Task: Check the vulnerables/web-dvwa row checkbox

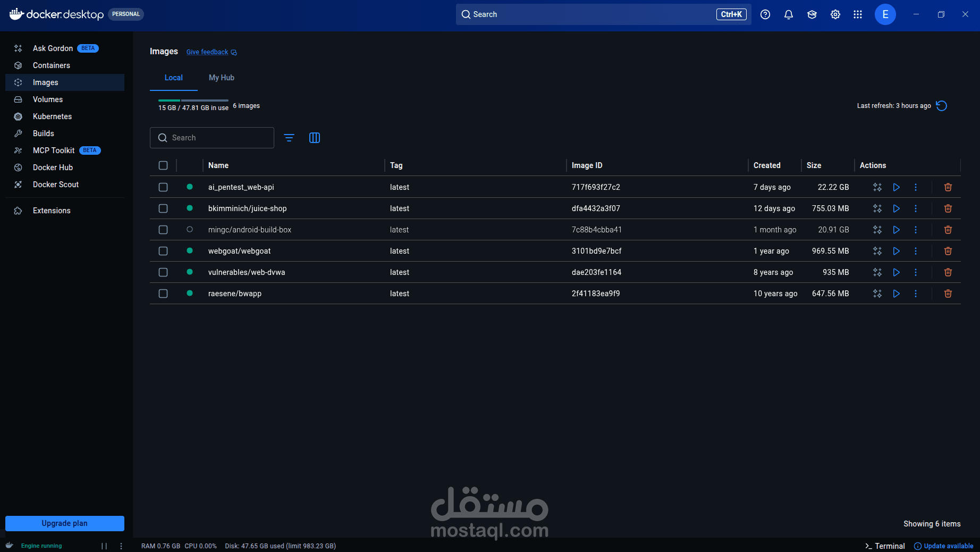Action: coord(163,272)
